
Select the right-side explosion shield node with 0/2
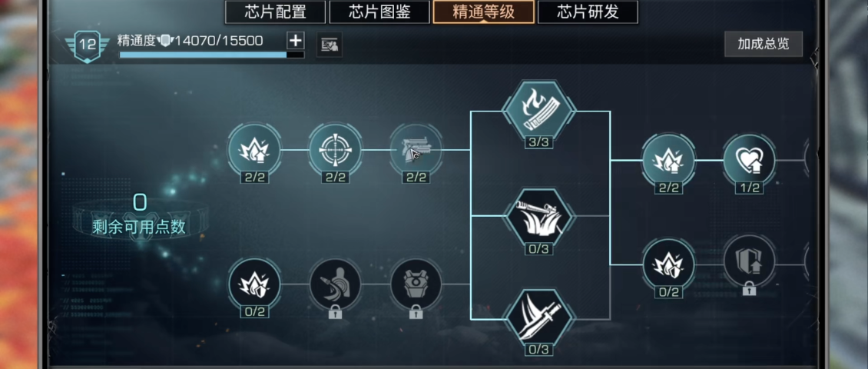[x=668, y=264]
